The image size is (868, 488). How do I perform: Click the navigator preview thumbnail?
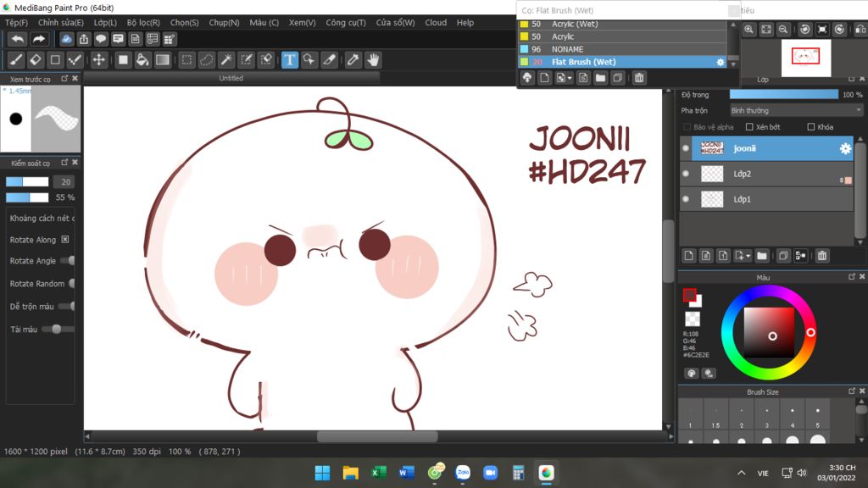(x=806, y=58)
